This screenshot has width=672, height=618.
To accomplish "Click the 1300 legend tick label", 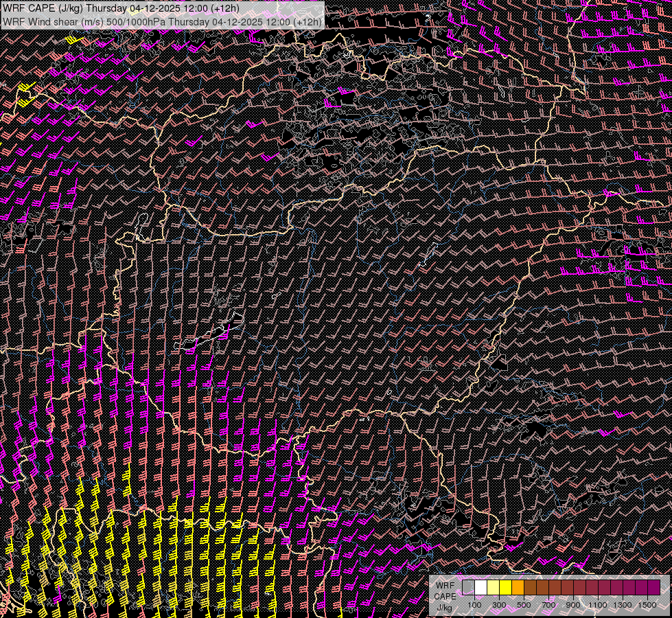I will (623, 605).
